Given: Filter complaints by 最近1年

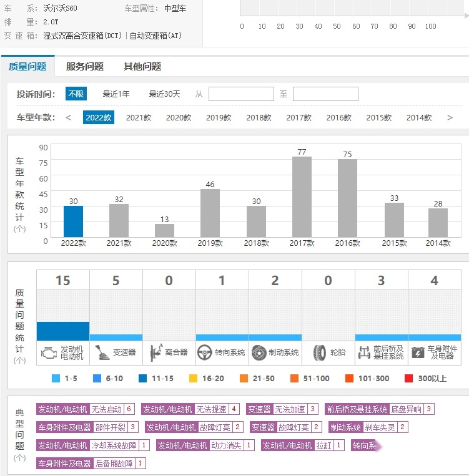Looking at the screenshot, I should click(116, 94).
